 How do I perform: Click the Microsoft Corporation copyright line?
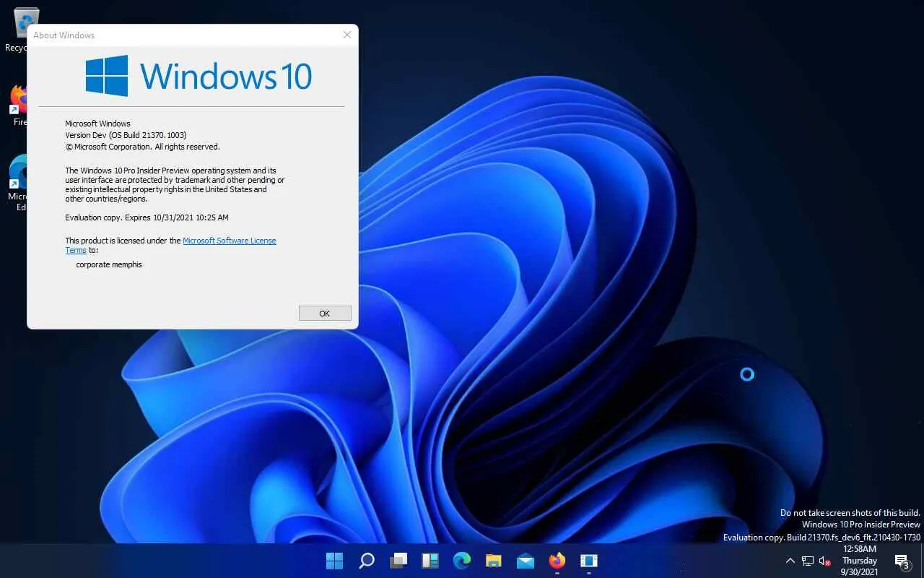click(x=142, y=147)
